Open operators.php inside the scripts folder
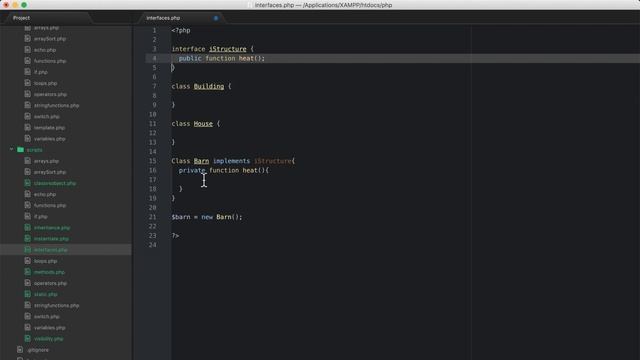640x360 pixels. [x=50, y=283]
